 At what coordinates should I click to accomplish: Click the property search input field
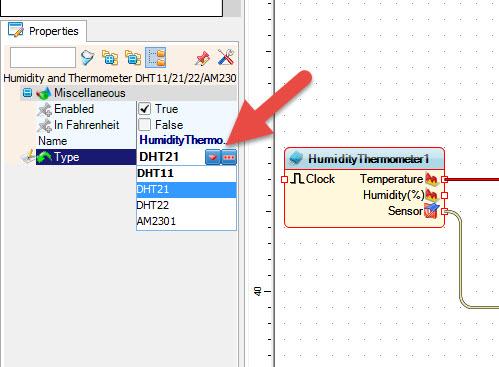(43, 57)
